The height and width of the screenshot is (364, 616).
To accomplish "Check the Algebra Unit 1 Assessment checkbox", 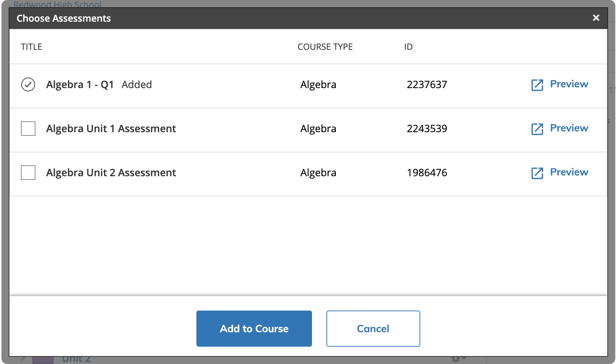I will click(28, 129).
